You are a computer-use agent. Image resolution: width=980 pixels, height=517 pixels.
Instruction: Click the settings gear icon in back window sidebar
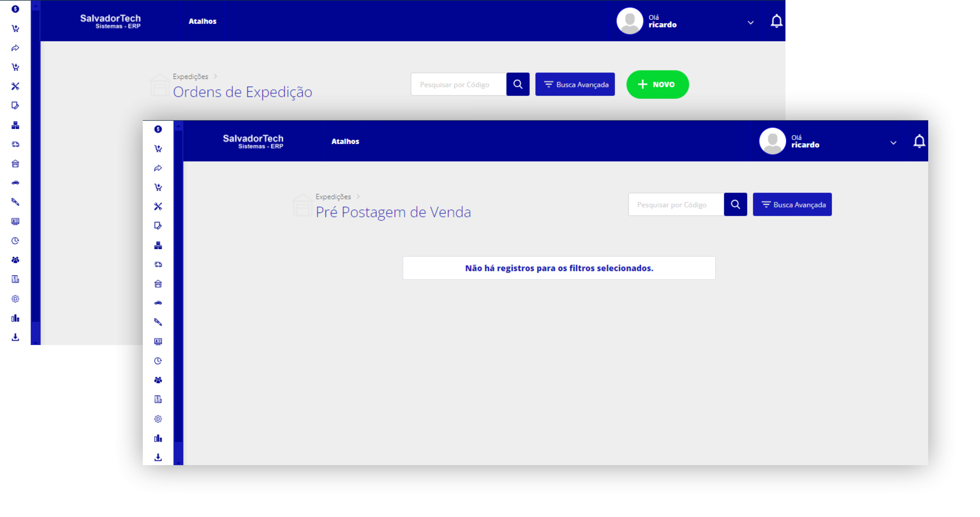point(15,299)
